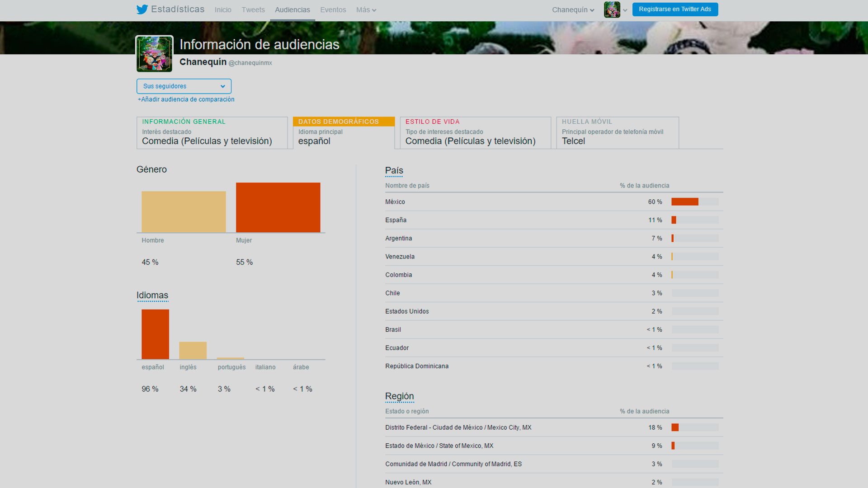This screenshot has width=868, height=488.
Task: Click the español language bar
Action: point(155,334)
